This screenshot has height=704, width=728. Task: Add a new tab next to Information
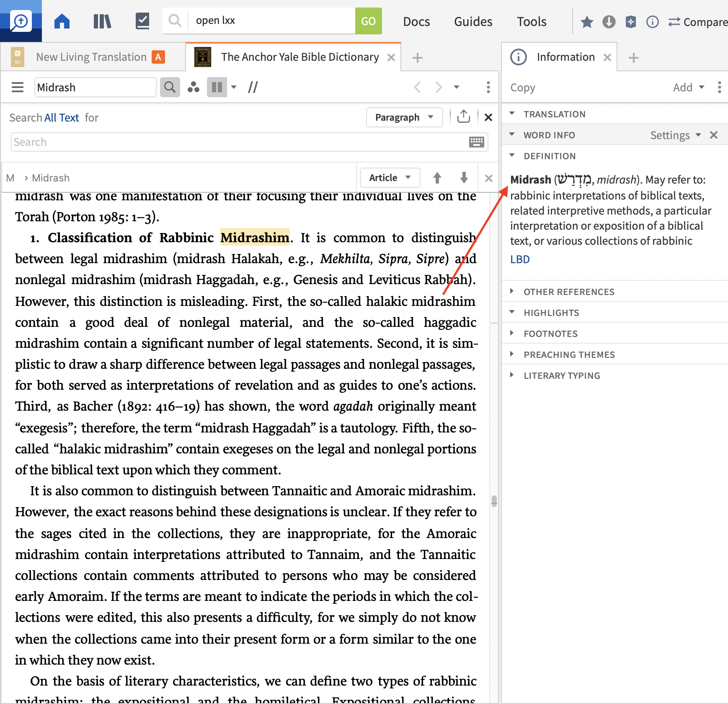(634, 58)
